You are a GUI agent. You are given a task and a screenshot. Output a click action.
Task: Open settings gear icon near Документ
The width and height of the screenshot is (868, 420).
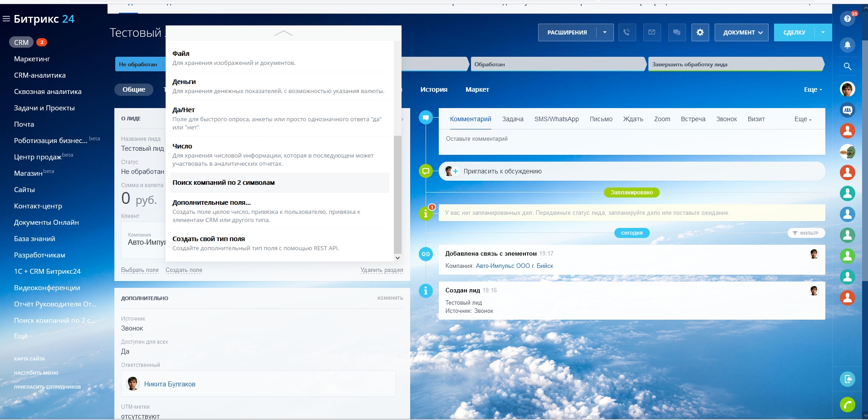coord(700,32)
